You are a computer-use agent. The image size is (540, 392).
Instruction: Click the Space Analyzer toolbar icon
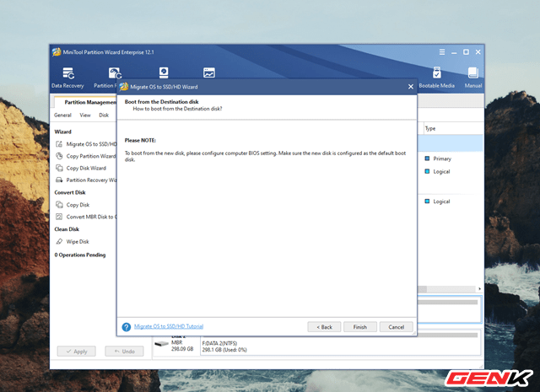tap(208, 73)
